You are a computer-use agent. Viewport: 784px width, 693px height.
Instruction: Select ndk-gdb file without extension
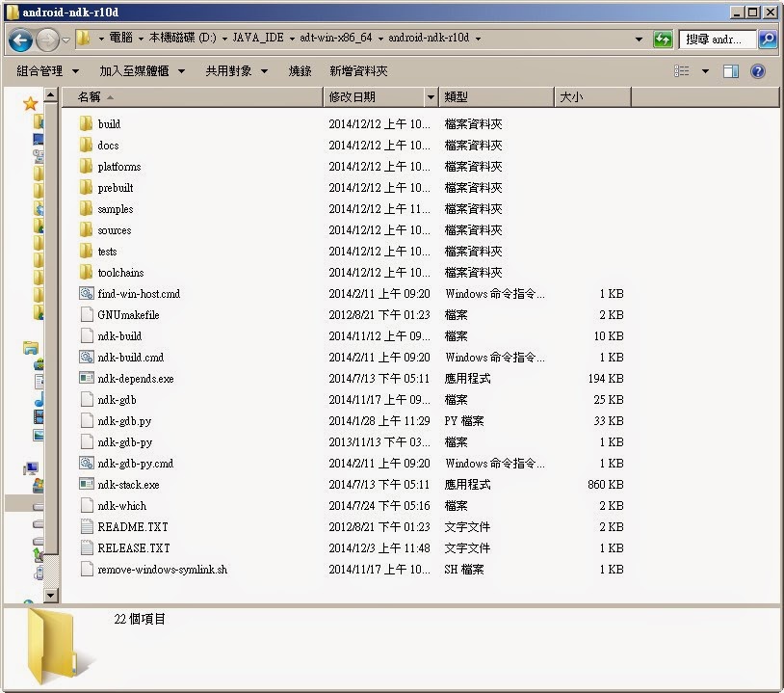pos(117,400)
